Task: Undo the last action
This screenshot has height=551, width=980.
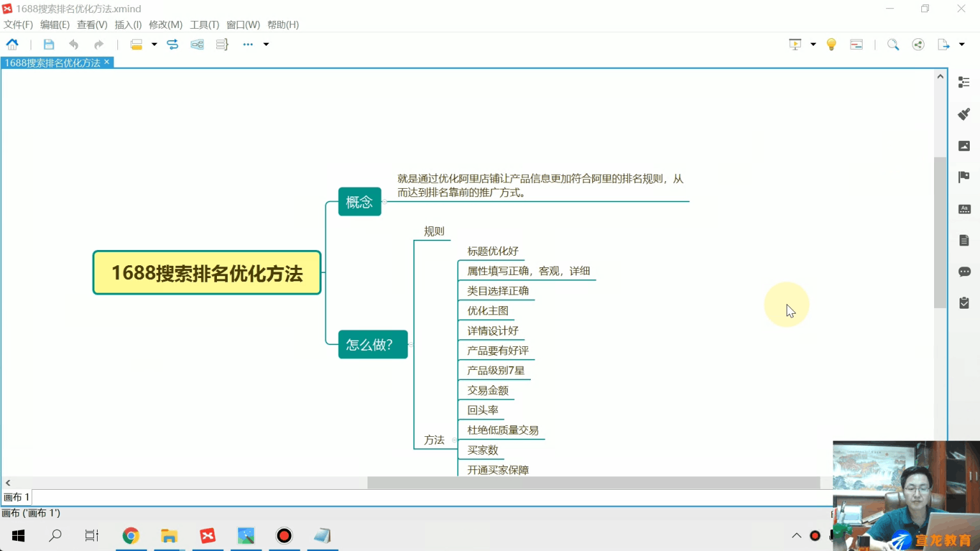Action: pos(74,44)
